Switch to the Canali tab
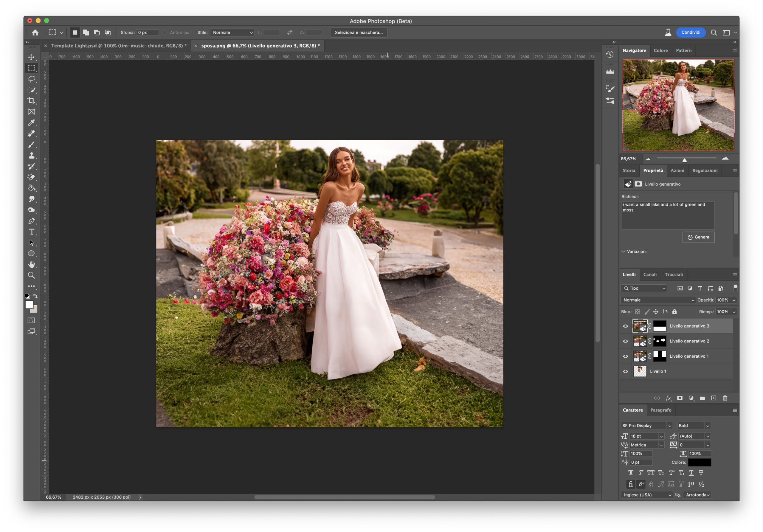The width and height of the screenshot is (763, 532). pyautogui.click(x=650, y=274)
